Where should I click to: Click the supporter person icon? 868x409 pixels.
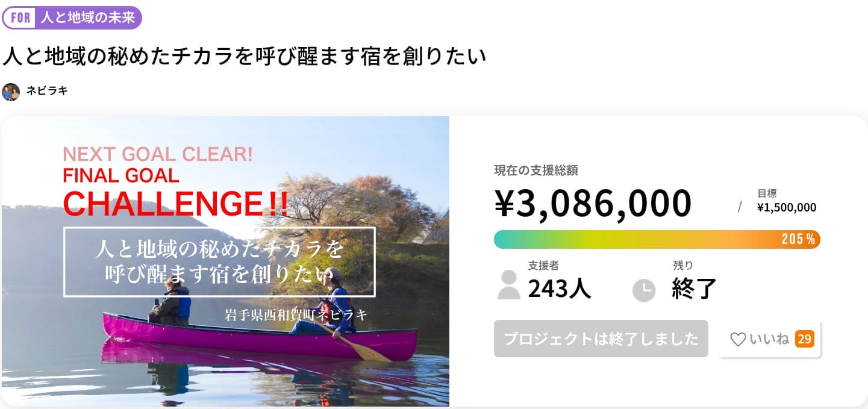508,285
